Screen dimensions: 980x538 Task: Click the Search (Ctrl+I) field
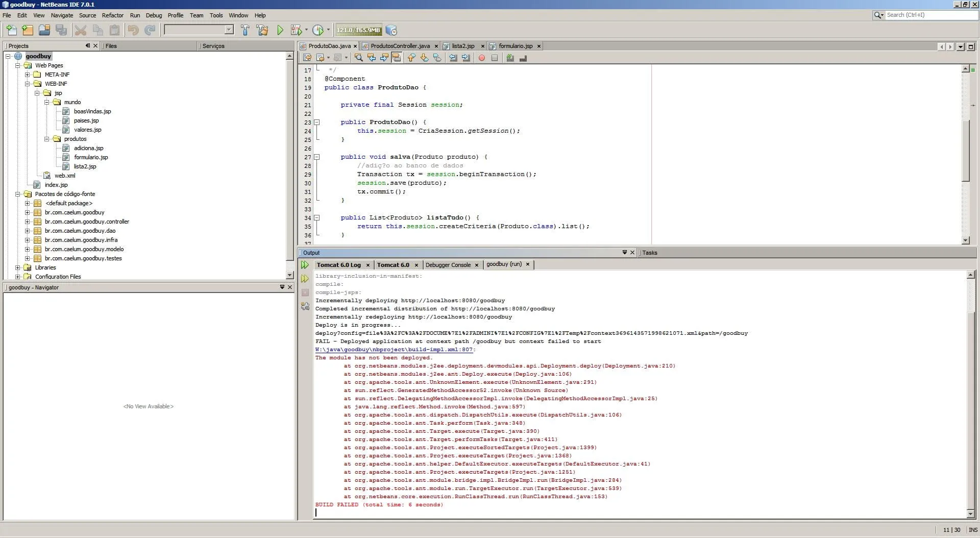click(x=930, y=15)
